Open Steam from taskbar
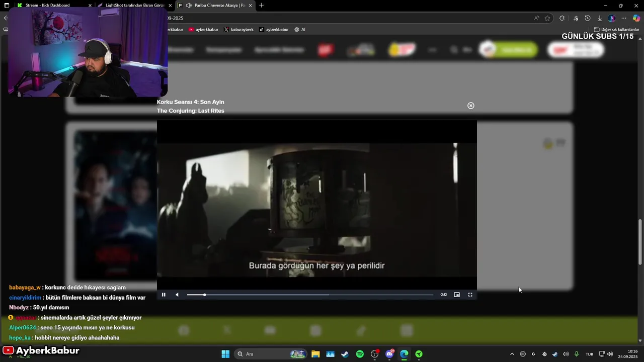This screenshot has width=644, height=362. point(345,354)
